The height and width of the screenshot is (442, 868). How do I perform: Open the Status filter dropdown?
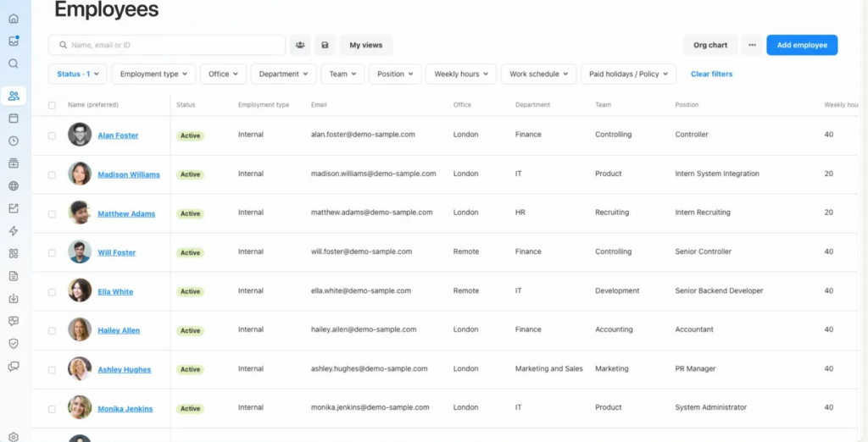pyautogui.click(x=78, y=74)
